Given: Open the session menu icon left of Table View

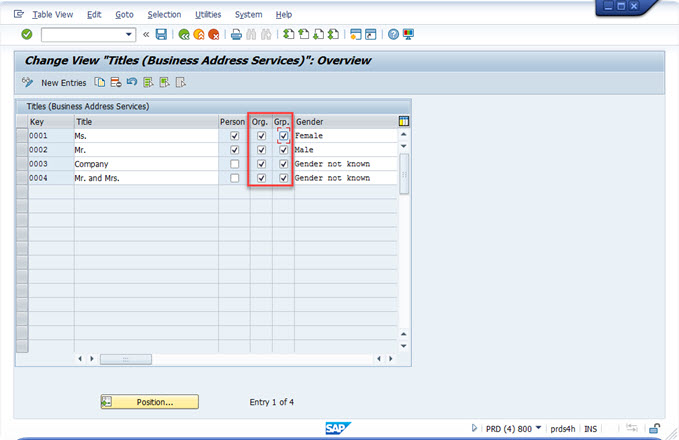Looking at the screenshot, I should click(18, 14).
